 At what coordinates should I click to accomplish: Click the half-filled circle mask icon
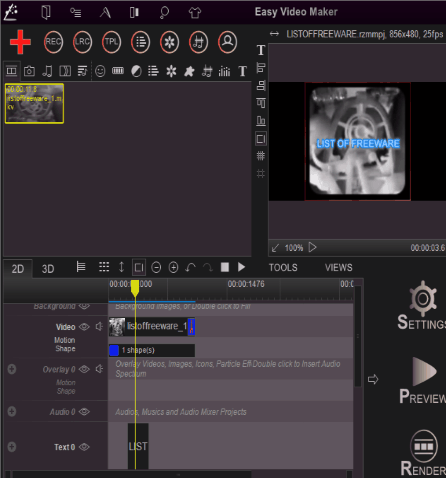coord(136,71)
